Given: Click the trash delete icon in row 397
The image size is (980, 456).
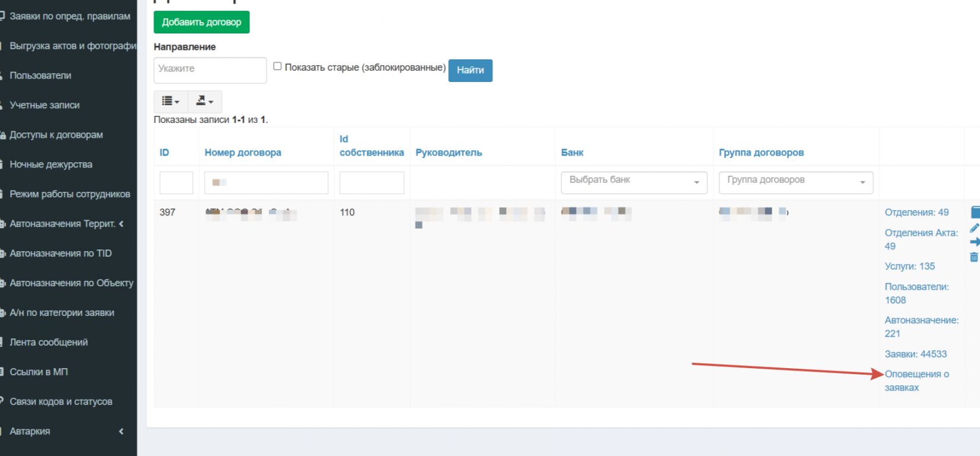Looking at the screenshot, I should [974, 257].
